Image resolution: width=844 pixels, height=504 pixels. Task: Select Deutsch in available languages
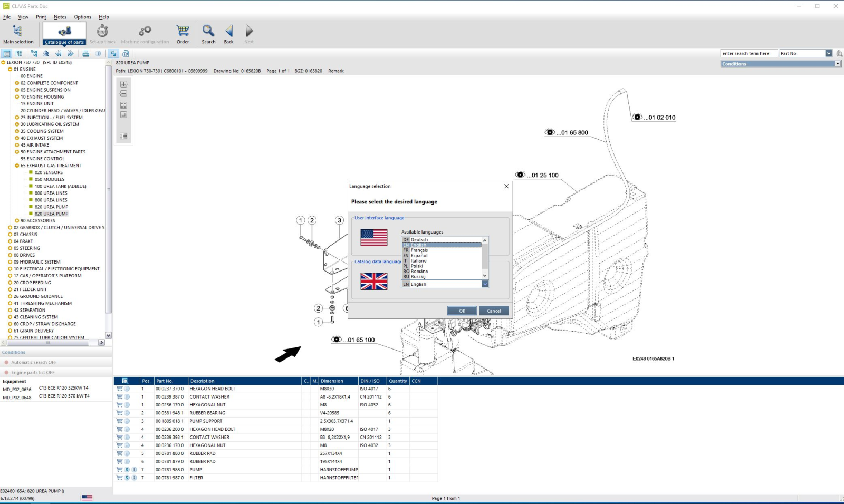[442, 239]
